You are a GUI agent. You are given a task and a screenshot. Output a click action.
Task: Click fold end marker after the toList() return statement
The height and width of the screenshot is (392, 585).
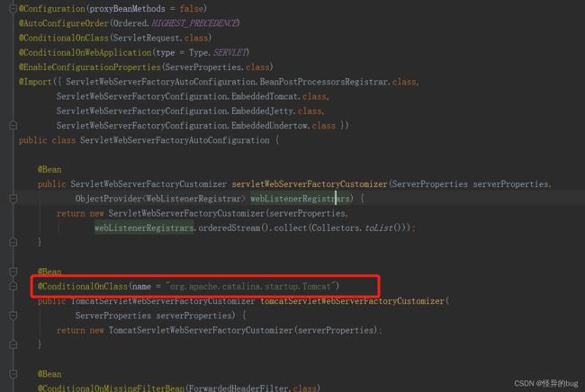[x=13, y=243]
